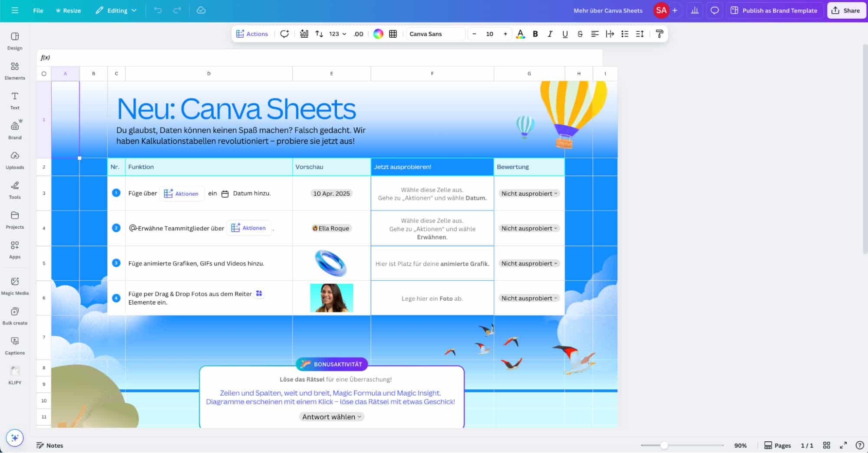The image size is (868, 453).
Task: Toggle Bold formatting
Action: (x=535, y=34)
